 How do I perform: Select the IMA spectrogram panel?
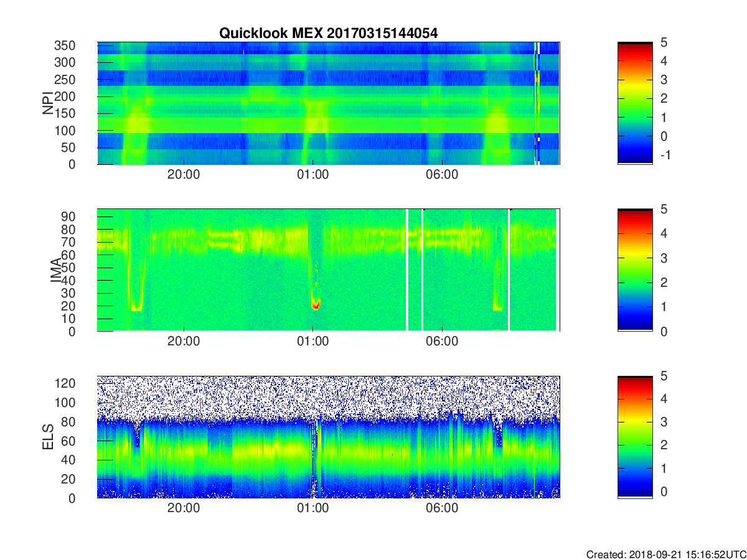pos(329,270)
